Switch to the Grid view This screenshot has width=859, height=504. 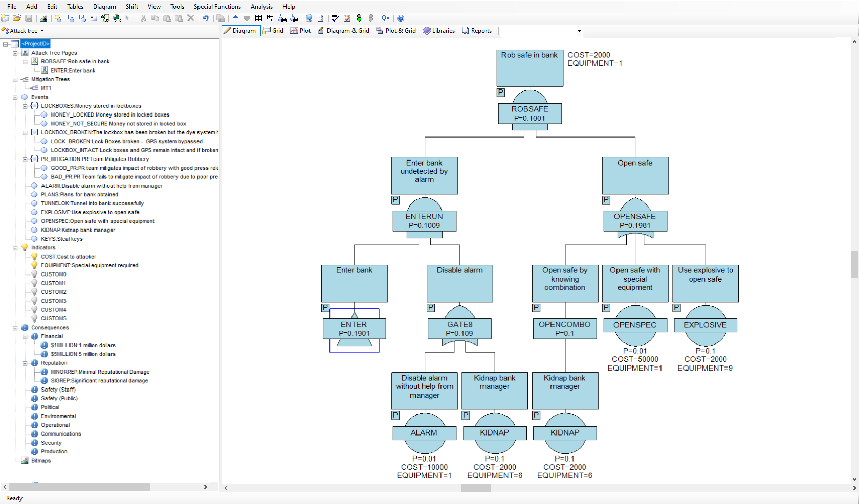[x=273, y=31]
